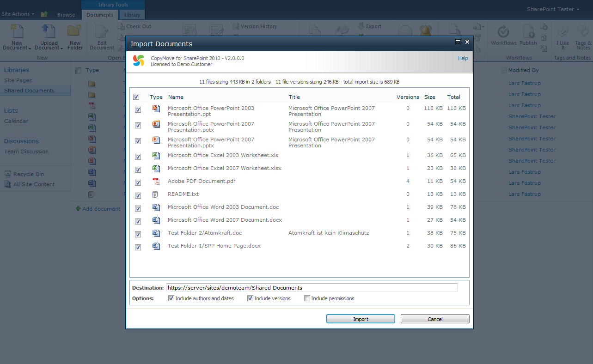This screenshot has height=364, width=593.
Task: Click the Cancel button
Action: click(435, 319)
